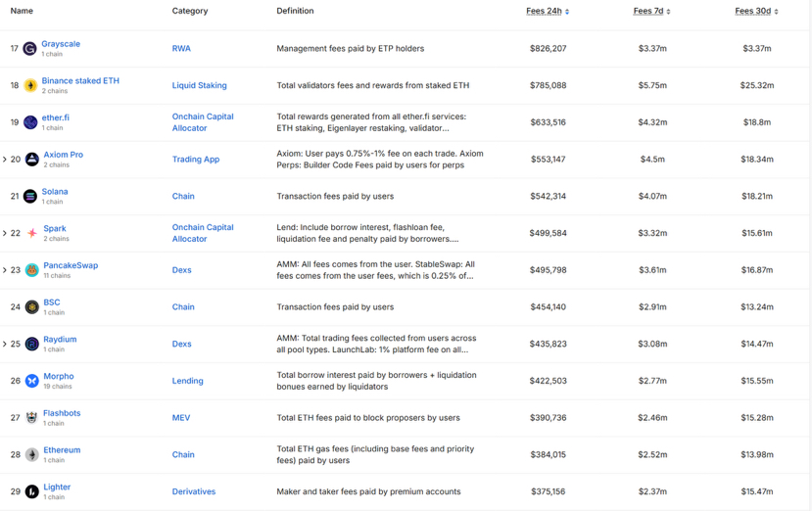
Task: Open the MEV category link
Action: (x=181, y=418)
